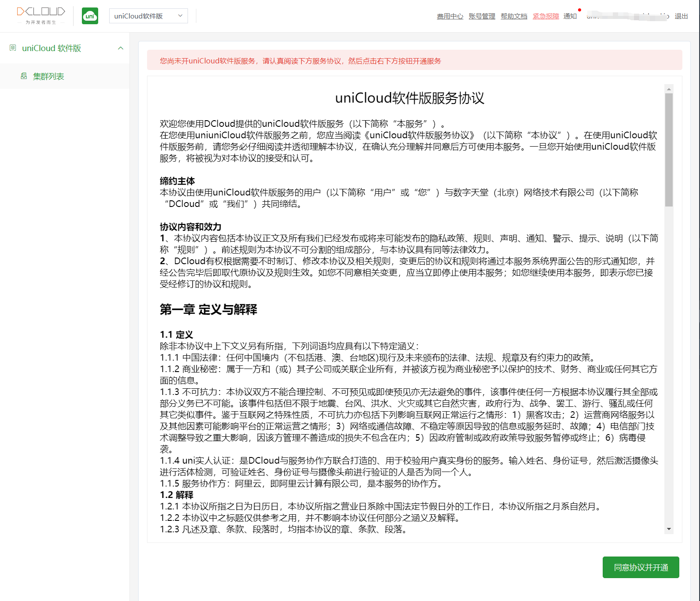700x601 pixels.
Task: Click the 1.2 解释 subheading
Action: tap(177, 495)
